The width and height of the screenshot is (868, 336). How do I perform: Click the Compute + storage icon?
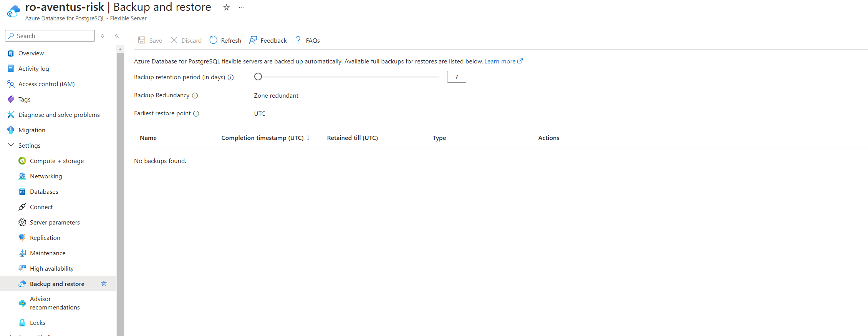coord(22,161)
